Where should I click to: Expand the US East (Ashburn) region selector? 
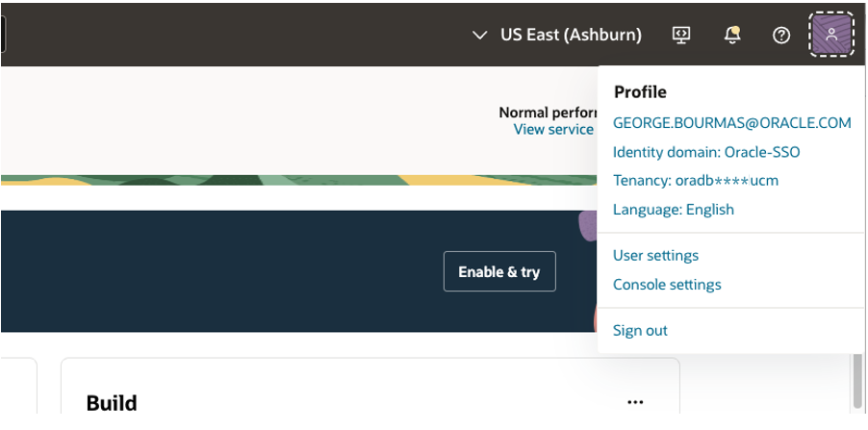pos(556,35)
